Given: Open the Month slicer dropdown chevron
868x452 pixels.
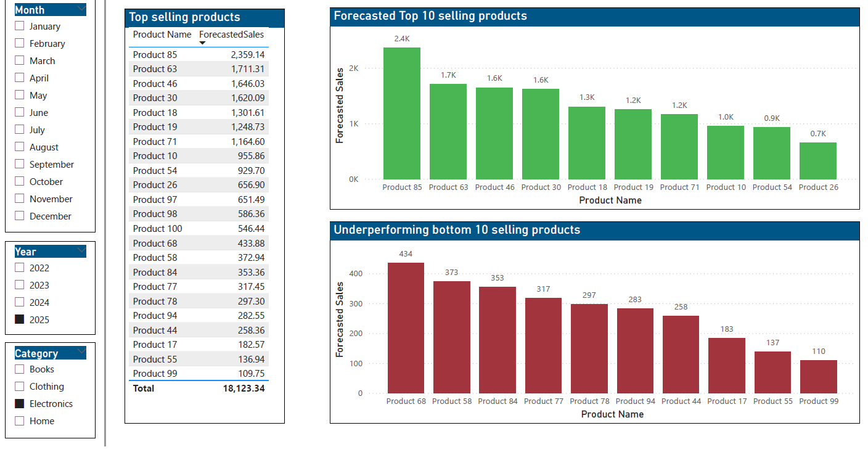Looking at the screenshot, I should (82, 9).
